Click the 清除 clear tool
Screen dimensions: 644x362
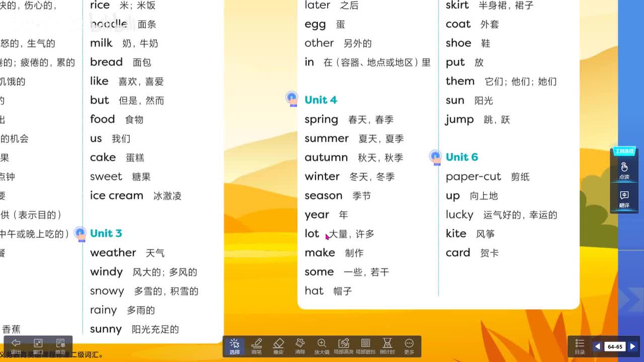coord(300,346)
